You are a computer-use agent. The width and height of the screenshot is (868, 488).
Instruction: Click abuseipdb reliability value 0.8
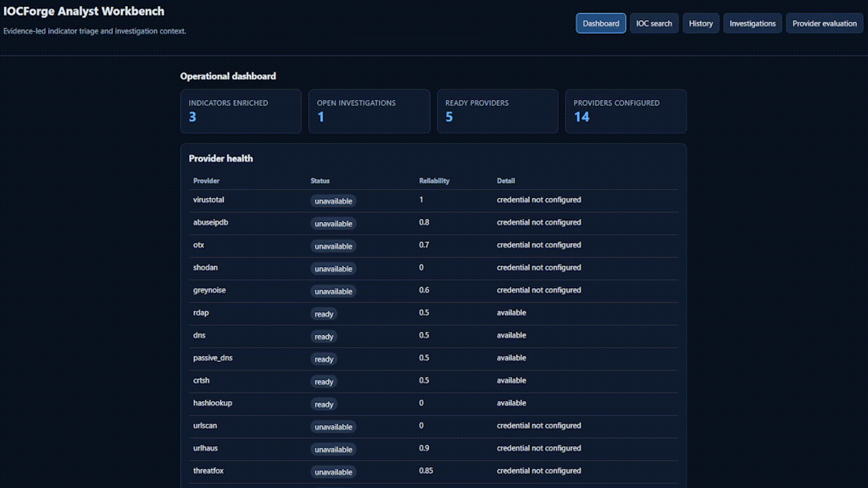424,222
